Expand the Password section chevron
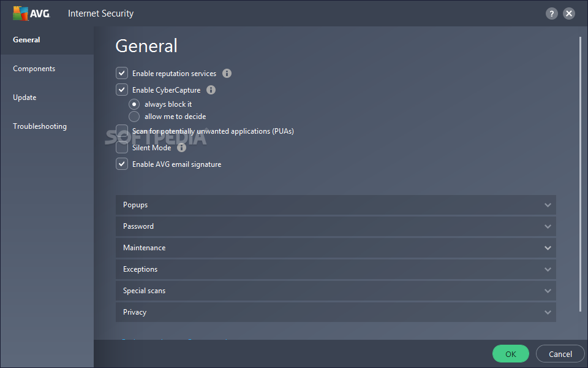The image size is (588, 368). tap(548, 226)
